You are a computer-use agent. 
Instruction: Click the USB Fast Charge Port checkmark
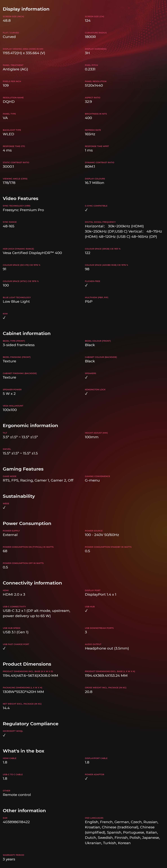click(4, 648)
